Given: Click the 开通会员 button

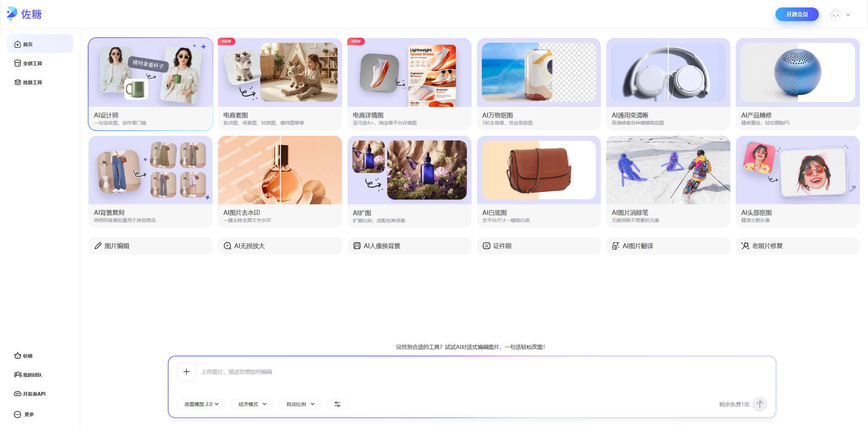Looking at the screenshot, I should coord(797,14).
